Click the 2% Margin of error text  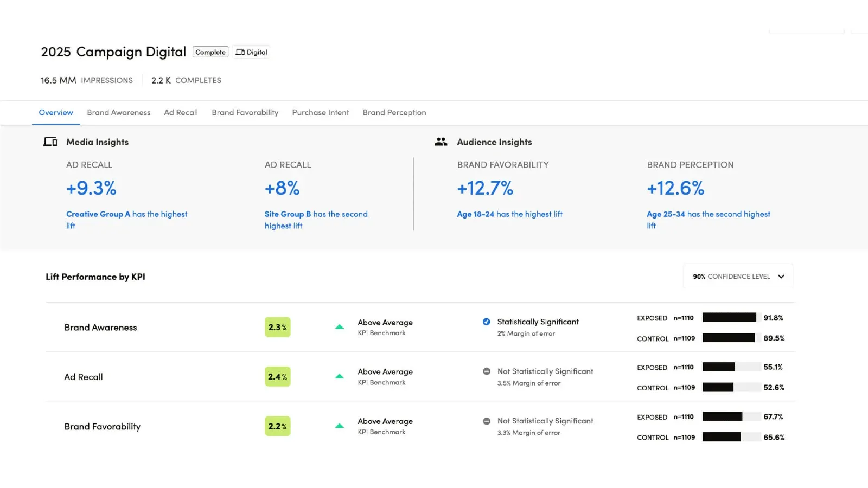(x=526, y=333)
